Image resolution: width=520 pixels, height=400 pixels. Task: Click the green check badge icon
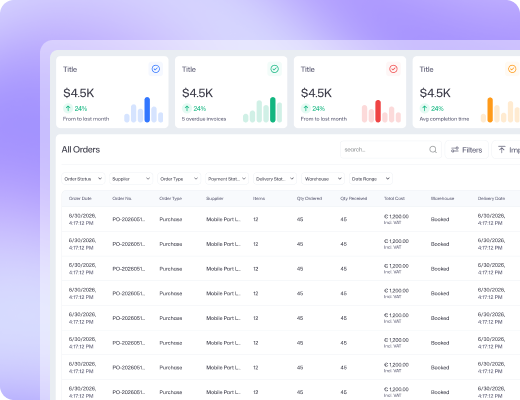click(x=275, y=69)
